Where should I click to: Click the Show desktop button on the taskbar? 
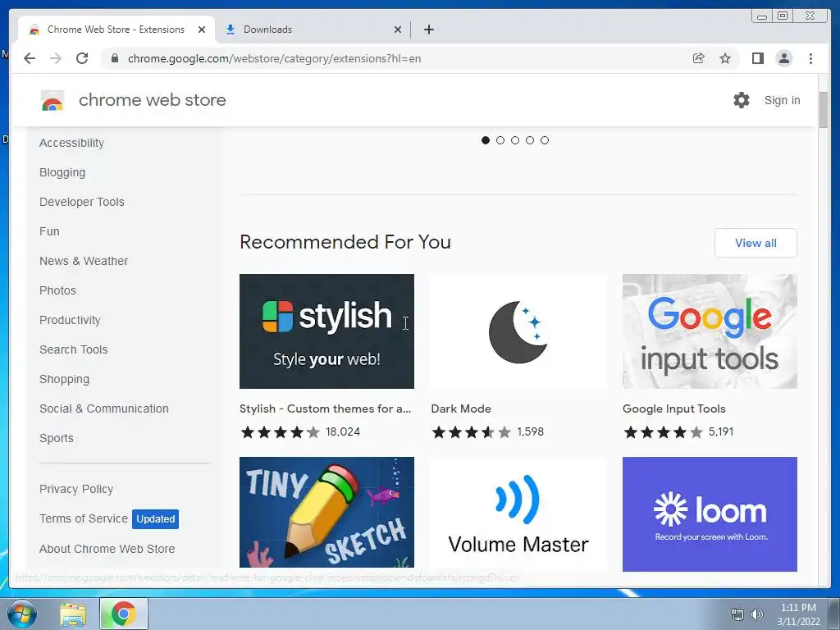point(834,614)
